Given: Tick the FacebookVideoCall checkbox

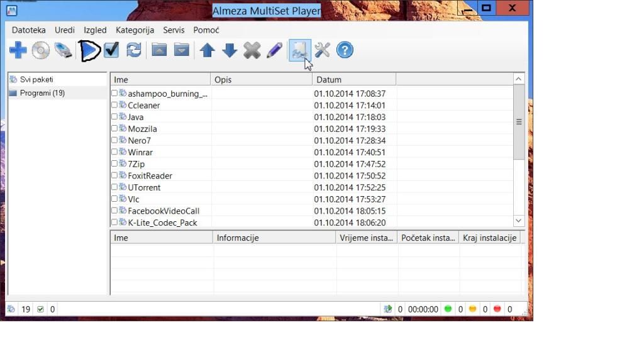Looking at the screenshot, I should 114,211.
